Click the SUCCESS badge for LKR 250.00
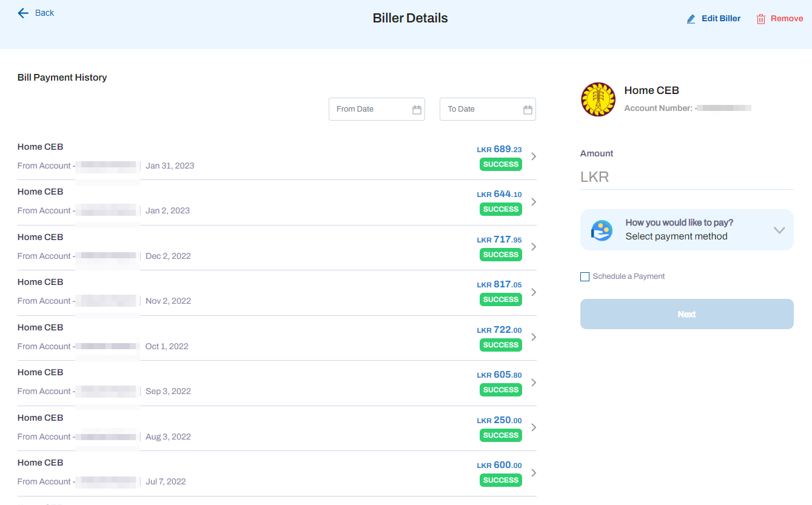The image size is (812, 505). pos(501,435)
